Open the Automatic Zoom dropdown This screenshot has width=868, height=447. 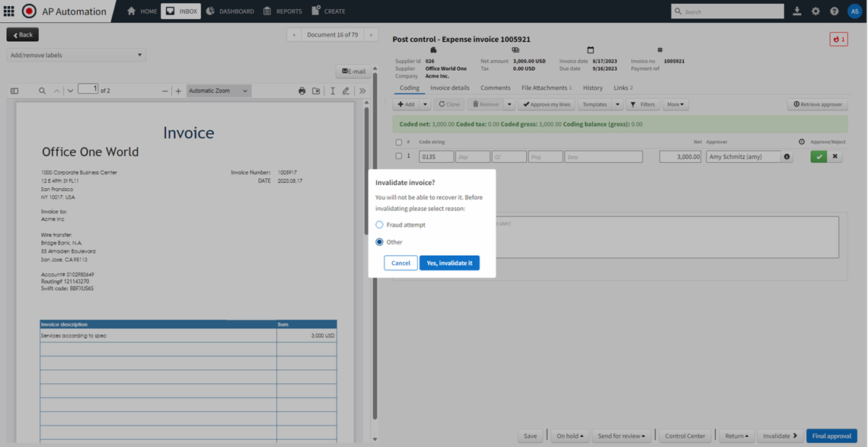219,91
